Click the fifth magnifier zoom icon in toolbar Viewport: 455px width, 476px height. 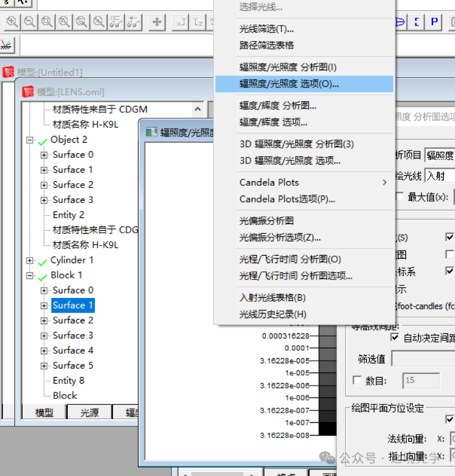point(81,22)
